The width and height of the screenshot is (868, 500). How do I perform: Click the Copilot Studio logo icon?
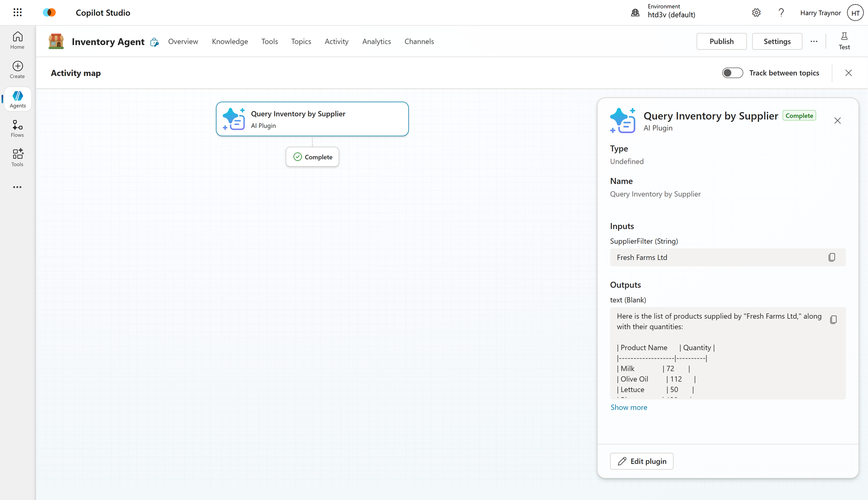(49, 13)
